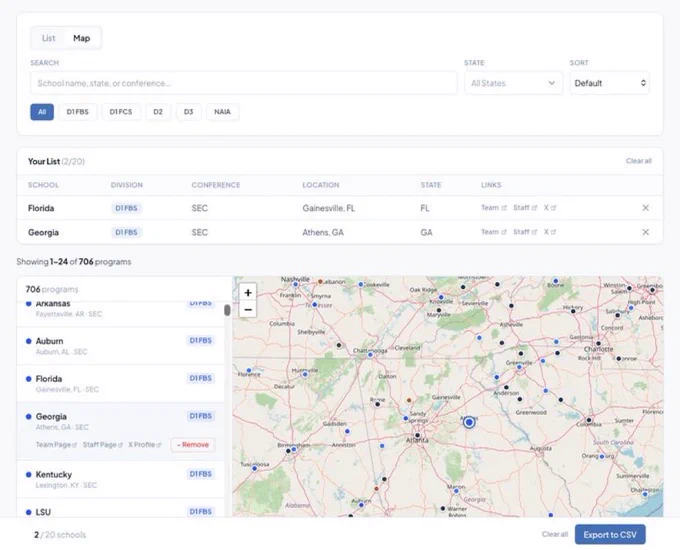Open the Sort Default dropdown
The height and width of the screenshot is (550, 680).
(x=609, y=83)
